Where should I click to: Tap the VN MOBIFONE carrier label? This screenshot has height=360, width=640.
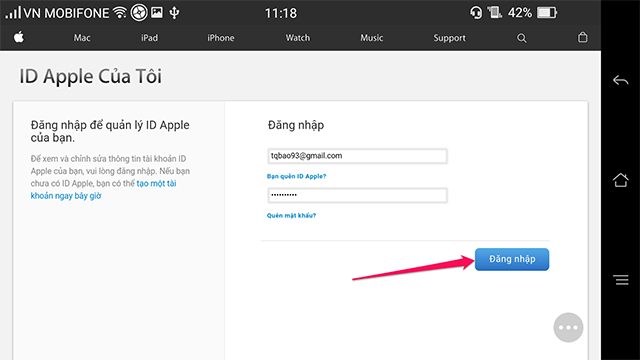66,13
